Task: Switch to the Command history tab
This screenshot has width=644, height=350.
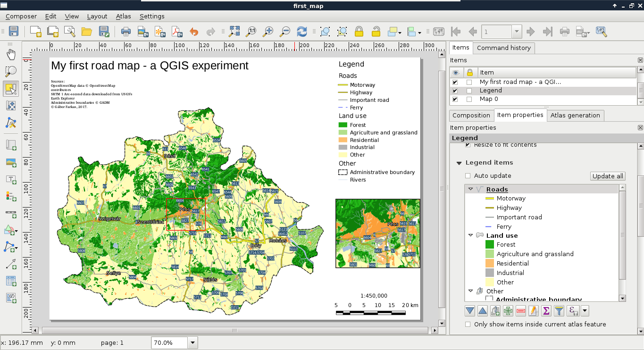Action: click(503, 48)
